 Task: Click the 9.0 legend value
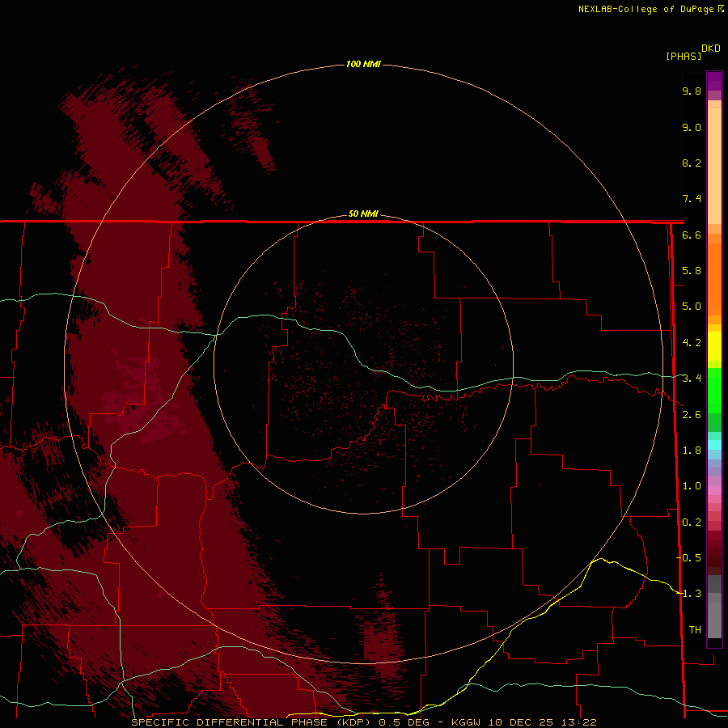click(x=692, y=127)
